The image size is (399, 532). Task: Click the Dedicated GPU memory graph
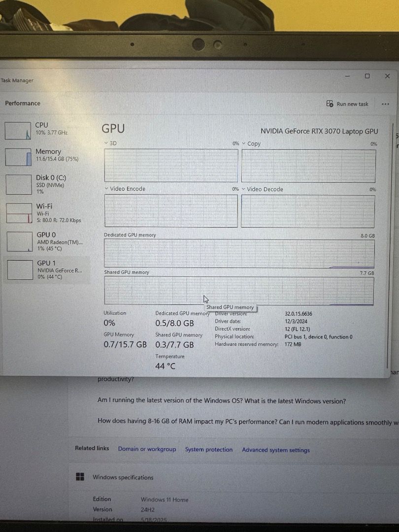coord(239,254)
